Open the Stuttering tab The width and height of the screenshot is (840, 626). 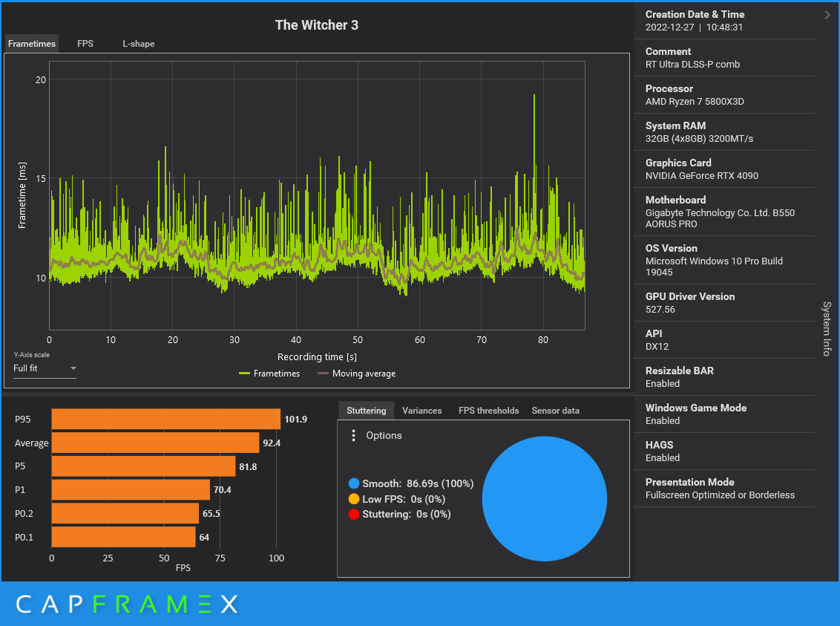[x=367, y=410]
